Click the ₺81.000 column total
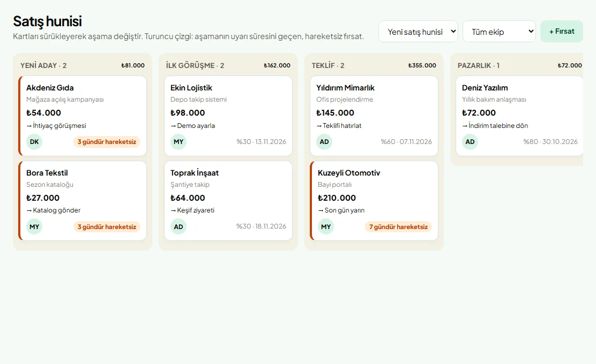 (x=133, y=66)
